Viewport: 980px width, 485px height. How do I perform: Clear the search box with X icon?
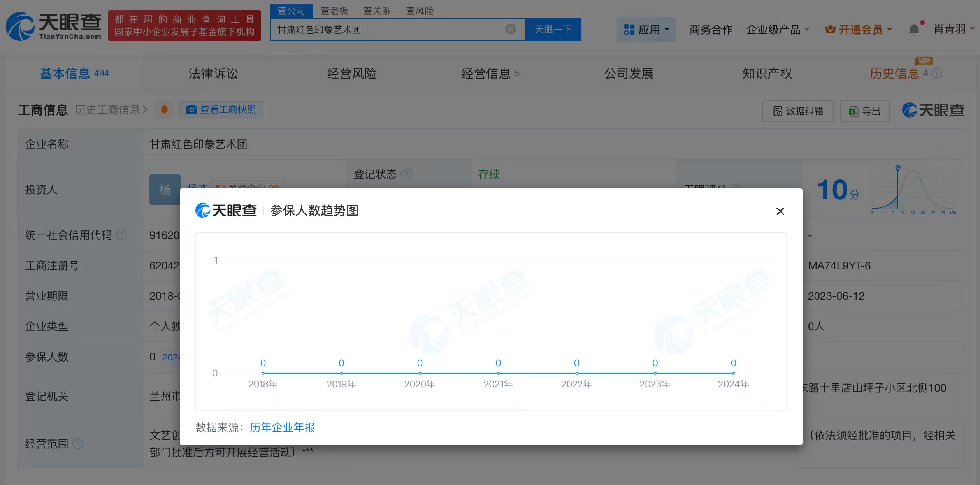point(510,29)
